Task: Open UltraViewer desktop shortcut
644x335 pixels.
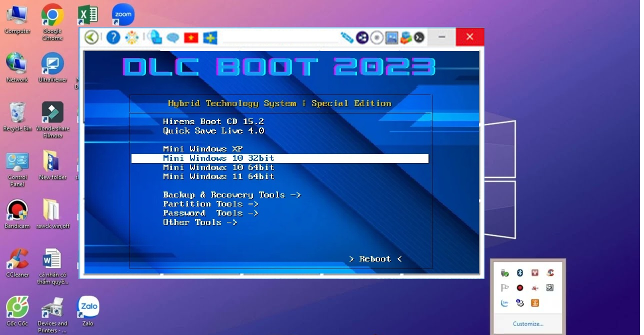Action: tap(52, 67)
